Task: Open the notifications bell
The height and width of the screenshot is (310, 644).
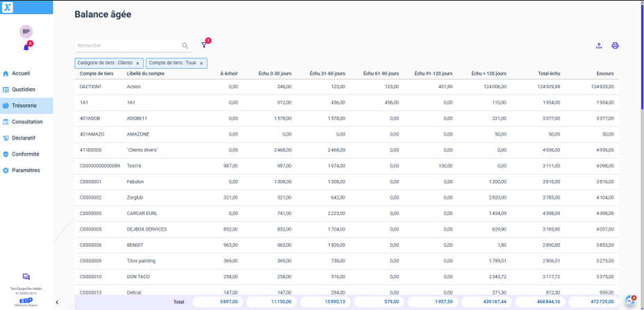Action: pyautogui.click(x=26, y=47)
